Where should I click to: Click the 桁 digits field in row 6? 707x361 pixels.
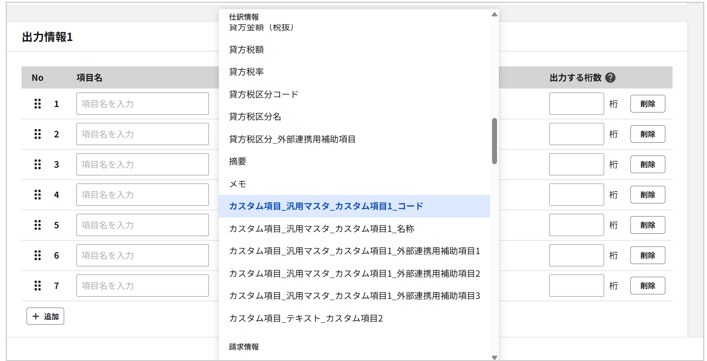pos(576,255)
